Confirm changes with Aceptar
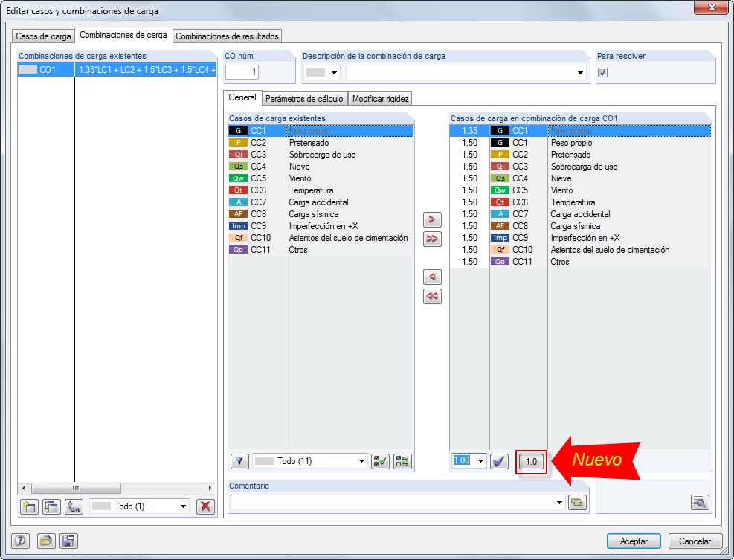Viewport: 734px width, 560px height. [633, 541]
